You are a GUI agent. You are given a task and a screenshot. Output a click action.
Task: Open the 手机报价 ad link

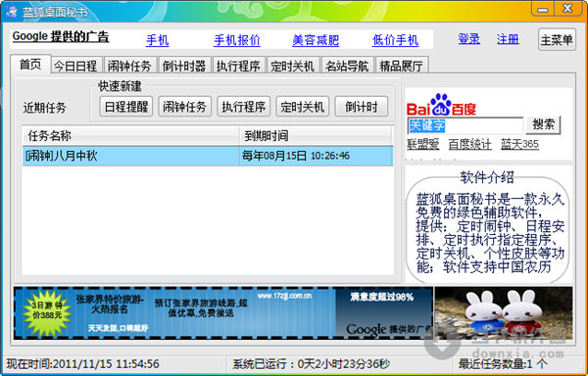(237, 40)
